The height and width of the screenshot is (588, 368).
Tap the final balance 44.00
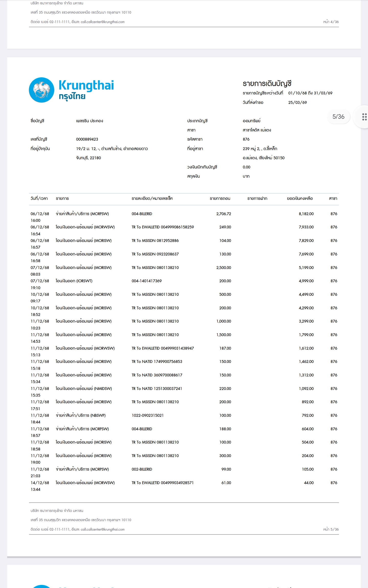[308, 483]
